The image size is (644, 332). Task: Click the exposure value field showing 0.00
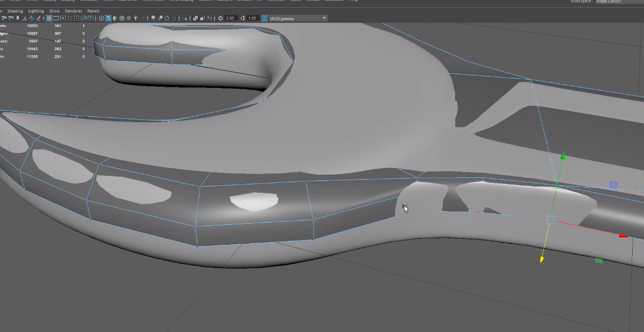230,18
